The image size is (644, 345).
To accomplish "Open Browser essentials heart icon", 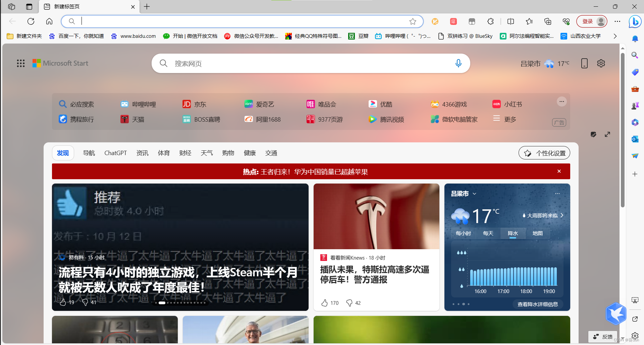I will click(566, 21).
